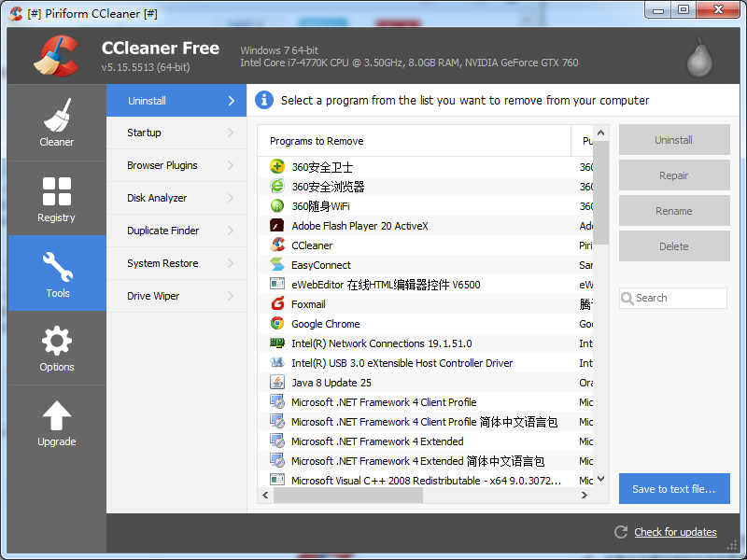The image size is (747, 560).
Task: Click the Foxmail icon in Programs to Remove
Action: 276,304
